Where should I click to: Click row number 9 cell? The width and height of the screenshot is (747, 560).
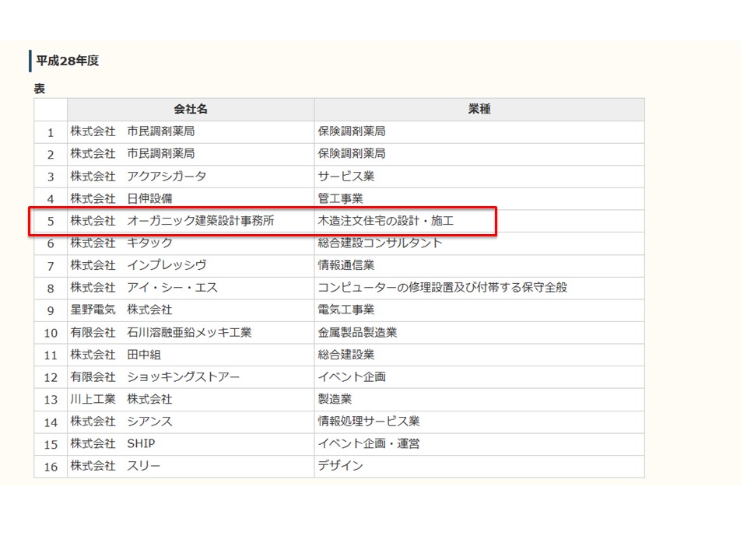[51, 311]
